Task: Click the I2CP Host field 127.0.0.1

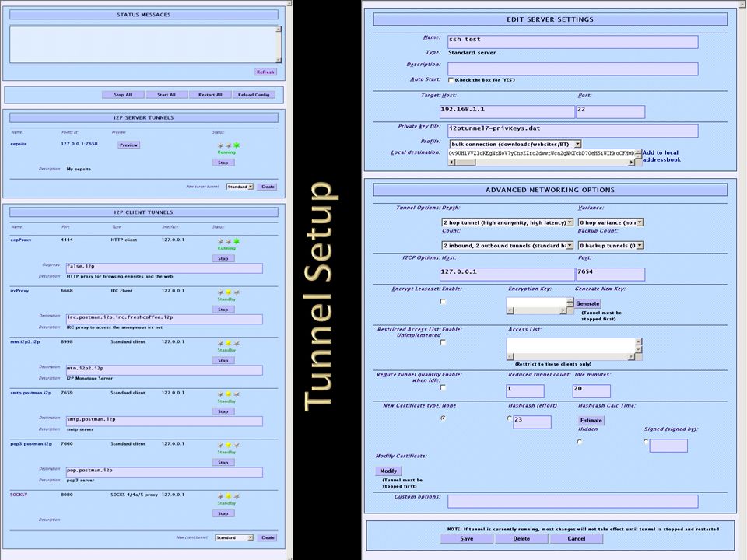Action: (x=507, y=275)
